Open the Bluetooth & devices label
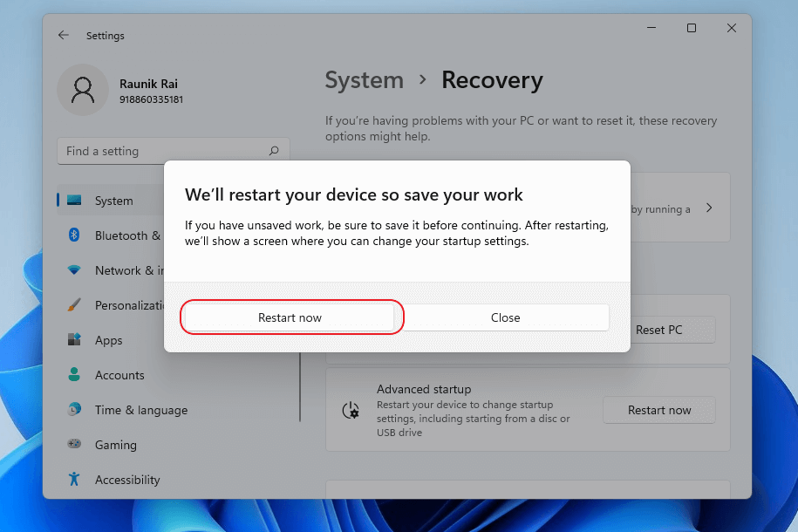This screenshot has width=798, height=532. click(x=129, y=235)
